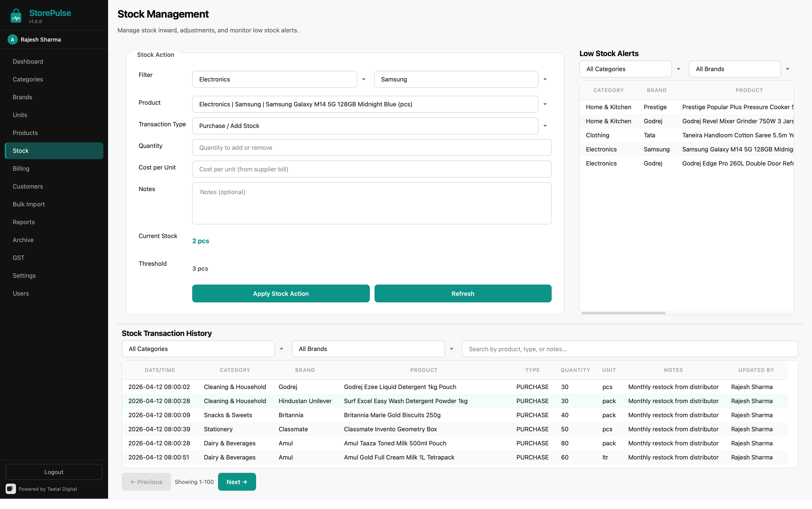Select the Godrej Revel Mixer Grinder alert row
The image size is (812, 509).
click(686, 121)
